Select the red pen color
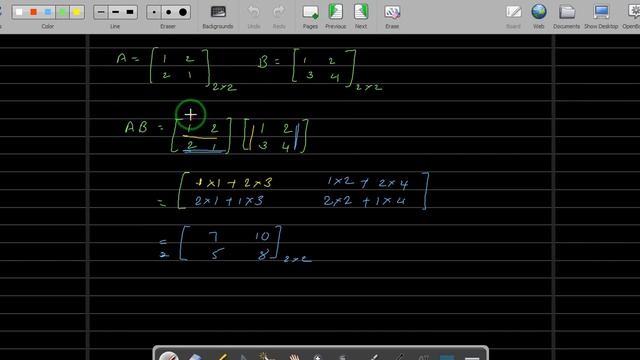The image size is (640, 360). pos(33,12)
